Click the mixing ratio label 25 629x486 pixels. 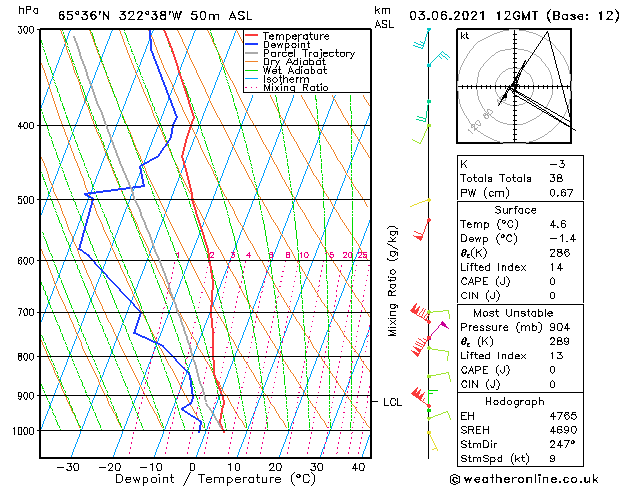[362, 255]
